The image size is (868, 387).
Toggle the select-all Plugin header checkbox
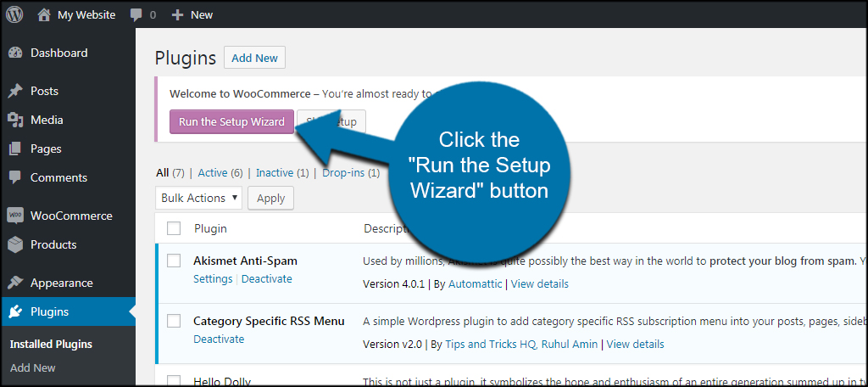[174, 228]
